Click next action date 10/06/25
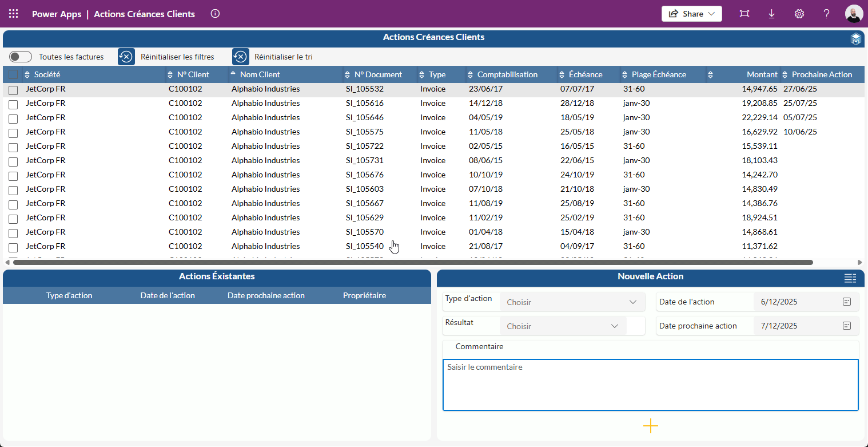 click(800, 132)
